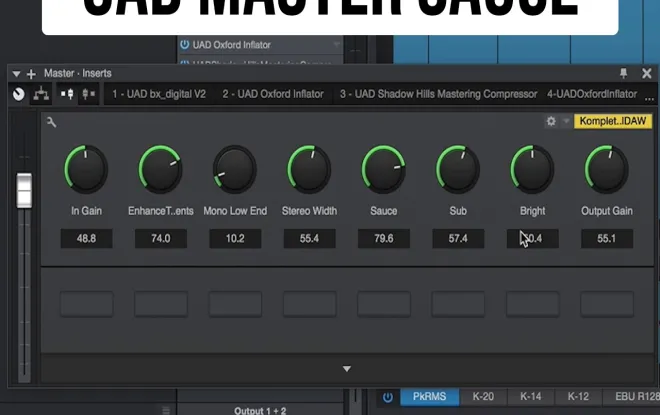This screenshot has width=660, height=415.
Task: Open the routing view icon
Action: pyautogui.click(x=41, y=94)
